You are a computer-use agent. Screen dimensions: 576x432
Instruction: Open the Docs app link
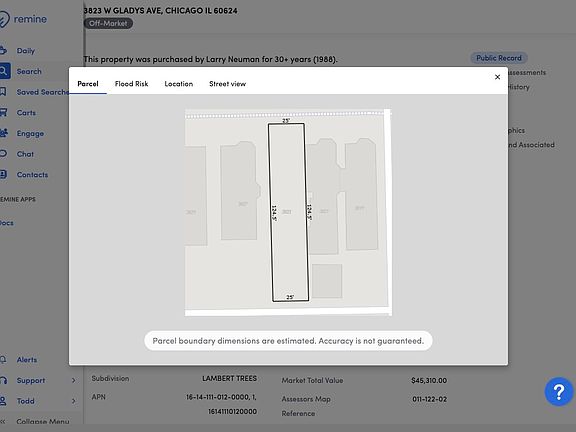click(7, 223)
